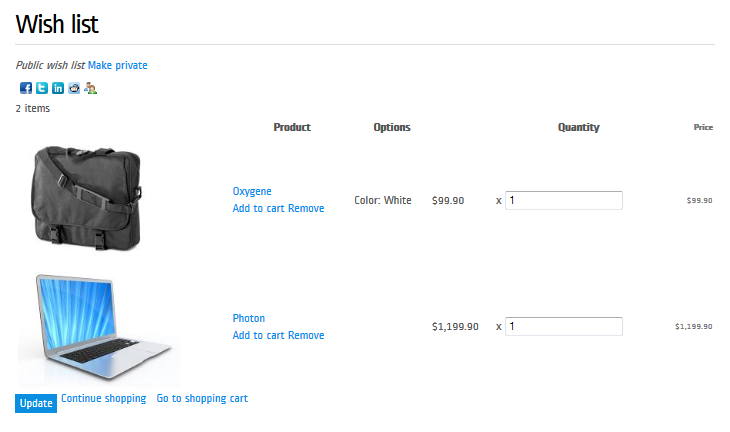Open the Oxygene product link
The image size is (730, 432).
(252, 191)
